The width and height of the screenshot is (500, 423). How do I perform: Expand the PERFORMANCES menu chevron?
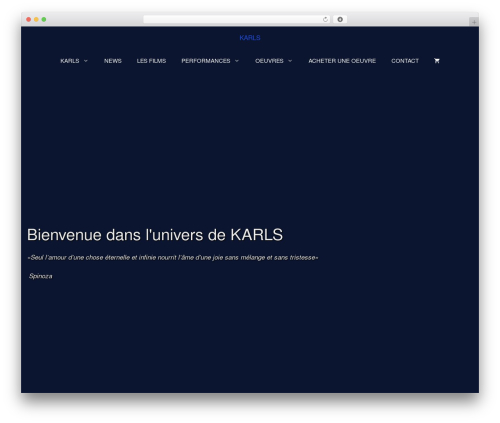coord(237,61)
